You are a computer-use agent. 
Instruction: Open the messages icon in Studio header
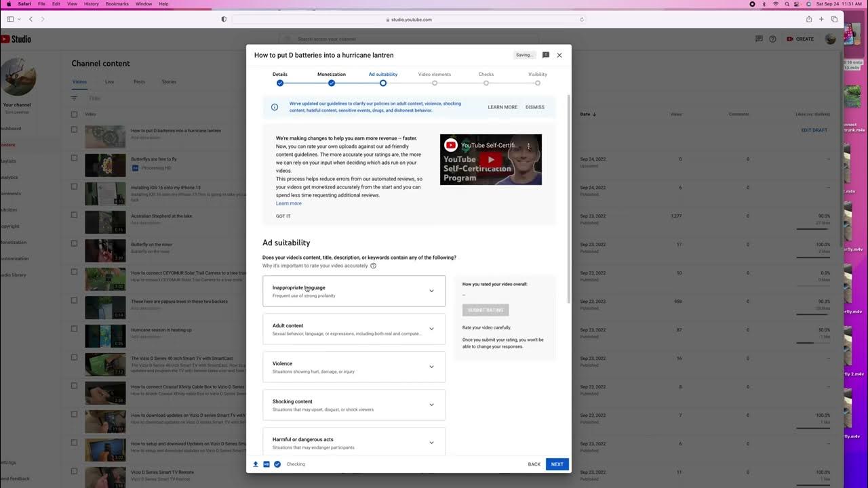(759, 39)
